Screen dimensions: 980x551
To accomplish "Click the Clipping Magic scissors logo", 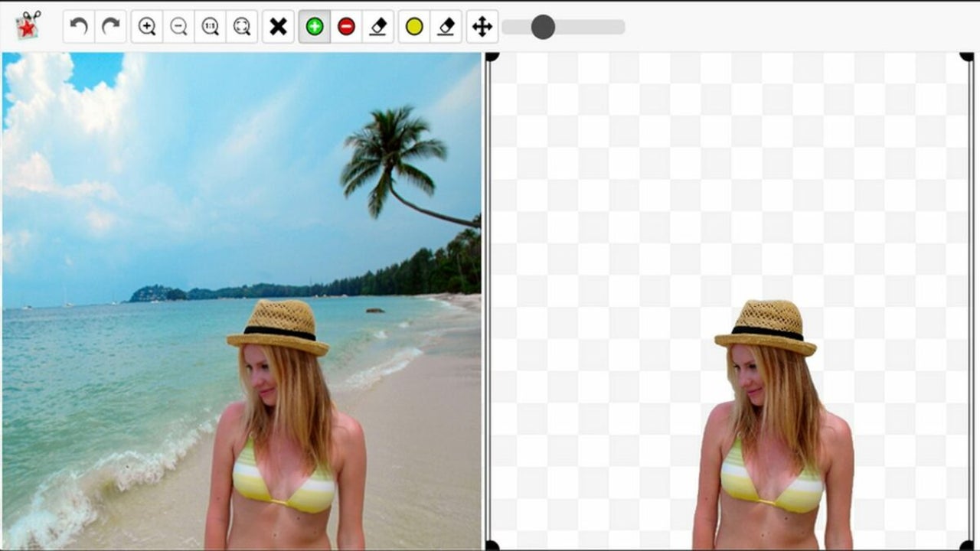I will (28, 25).
